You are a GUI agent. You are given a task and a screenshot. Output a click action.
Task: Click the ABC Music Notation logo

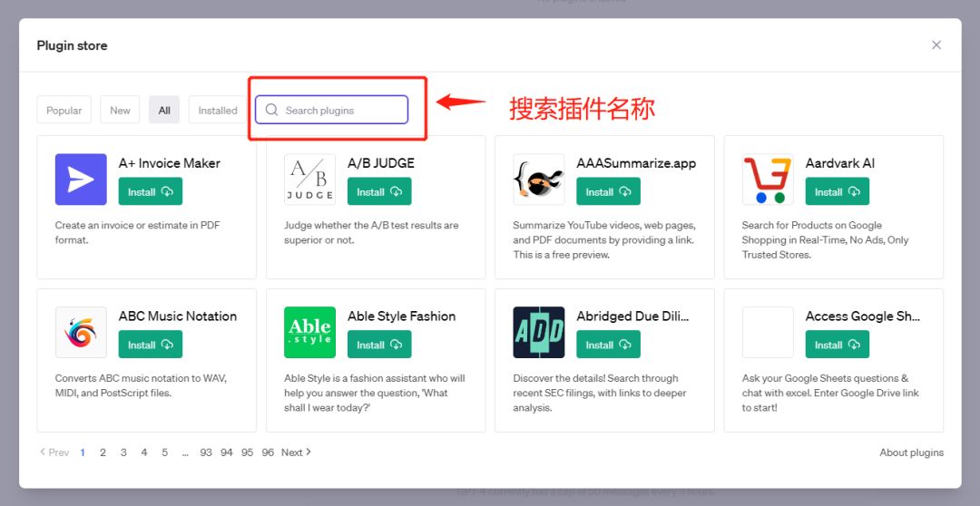tap(81, 332)
